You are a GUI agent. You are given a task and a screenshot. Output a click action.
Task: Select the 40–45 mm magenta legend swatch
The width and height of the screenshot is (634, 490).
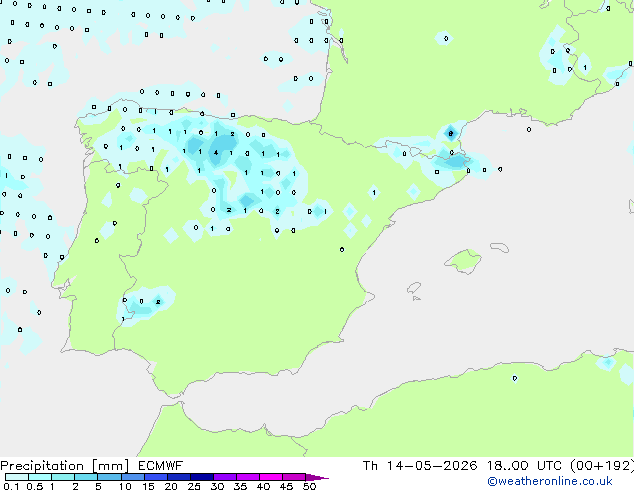[271, 477]
